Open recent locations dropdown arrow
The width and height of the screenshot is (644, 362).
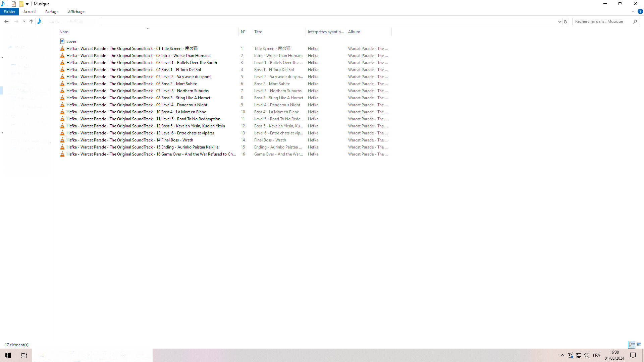[24, 21]
